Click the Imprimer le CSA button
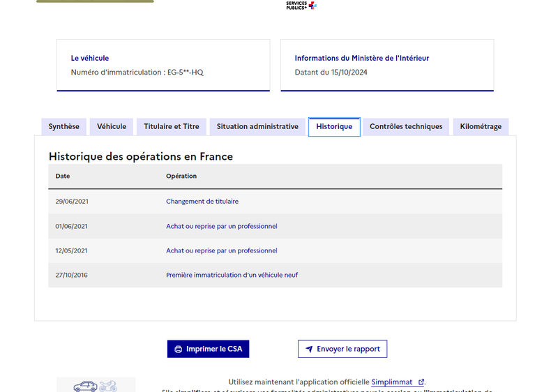Screen dimensions: 558x392 [x=208, y=349]
